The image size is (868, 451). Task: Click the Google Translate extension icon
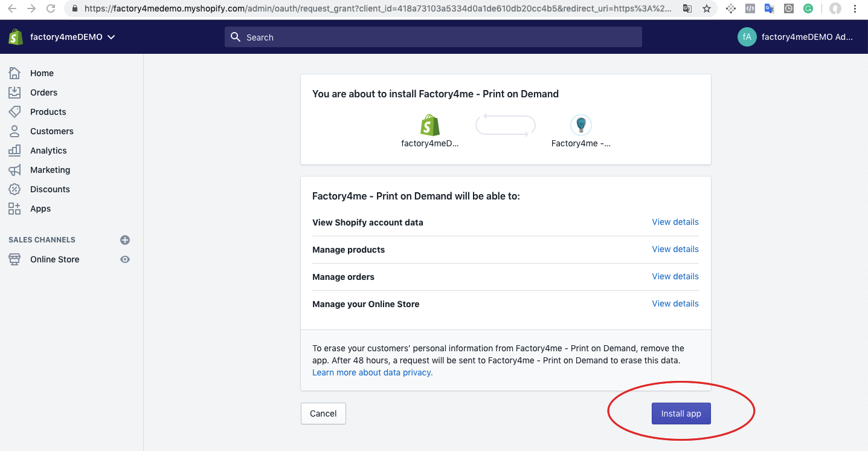pos(769,8)
